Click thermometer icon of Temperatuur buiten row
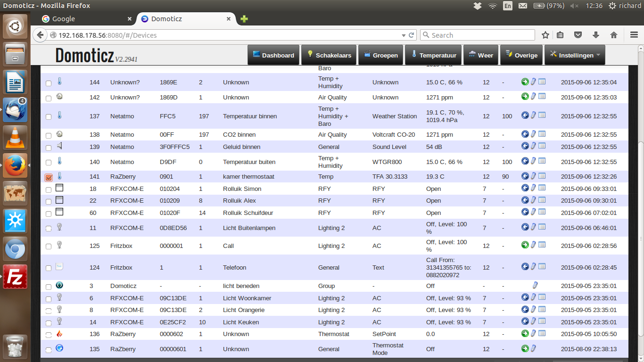The height and width of the screenshot is (362, 644). 59,161
